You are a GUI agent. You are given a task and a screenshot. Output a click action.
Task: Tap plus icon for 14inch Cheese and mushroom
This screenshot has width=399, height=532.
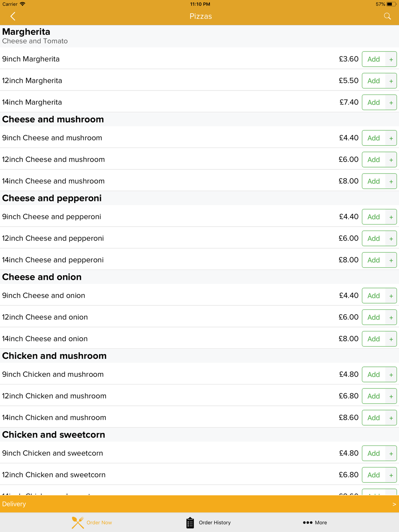(391, 181)
